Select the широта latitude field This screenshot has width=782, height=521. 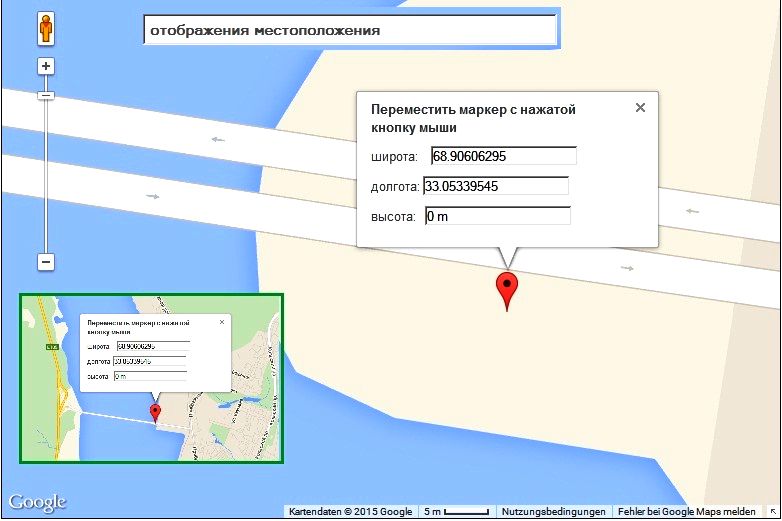pos(503,156)
